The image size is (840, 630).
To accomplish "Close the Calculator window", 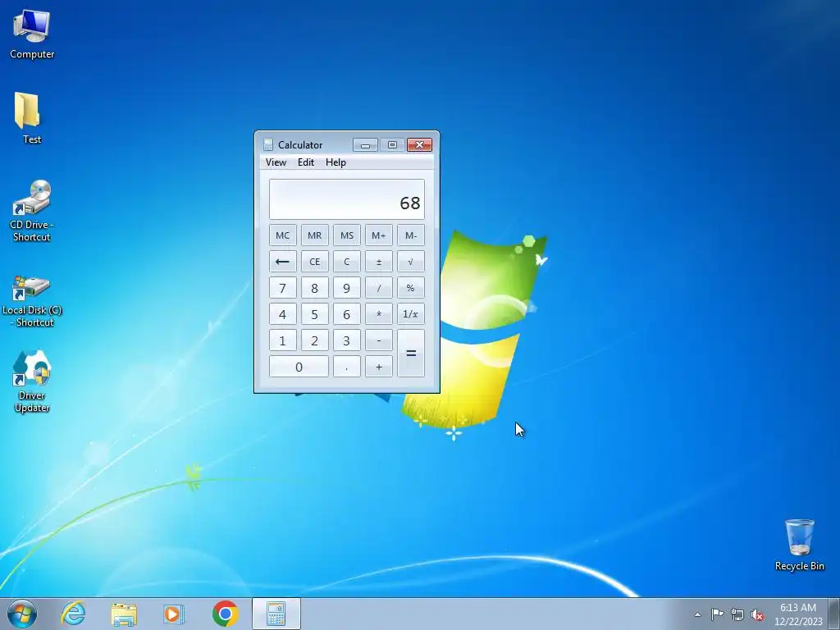I will [419, 144].
